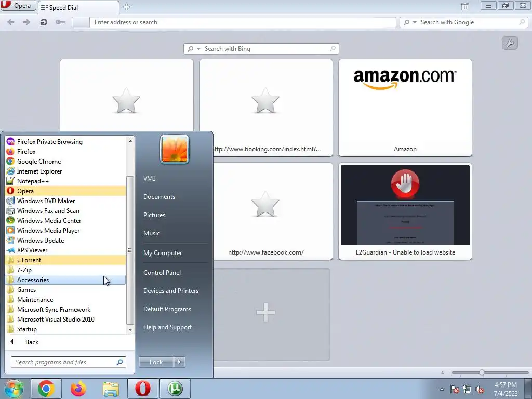Expand Microsoft Sync Framework folder
Image resolution: width=532 pixels, height=399 pixels.
coord(65,310)
